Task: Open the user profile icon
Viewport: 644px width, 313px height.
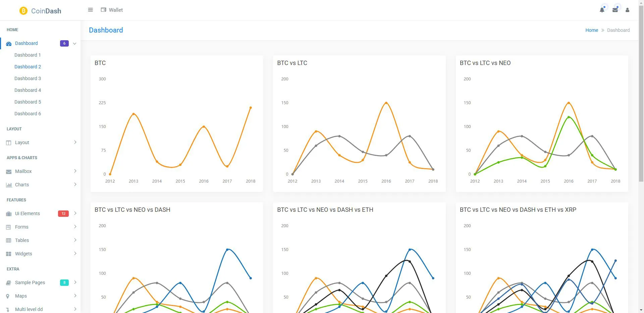Action: click(627, 10)
